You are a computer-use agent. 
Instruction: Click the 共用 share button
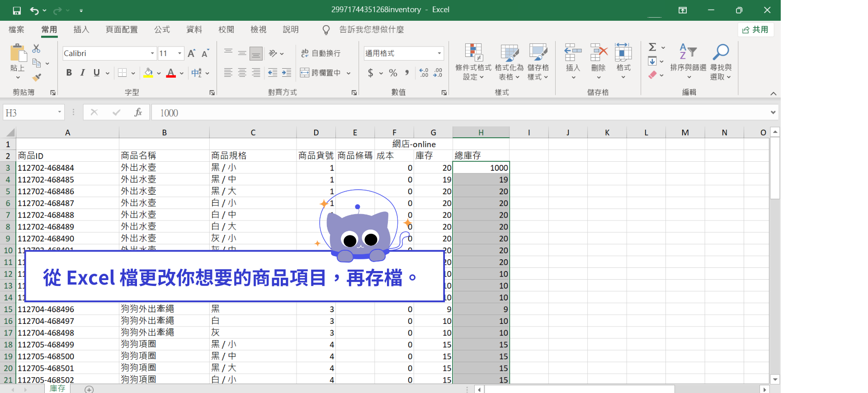(756, 30)
